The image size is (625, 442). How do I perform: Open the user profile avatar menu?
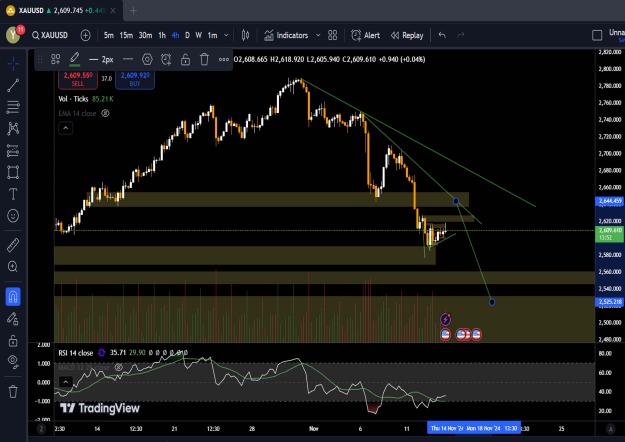tap(14, 35)
